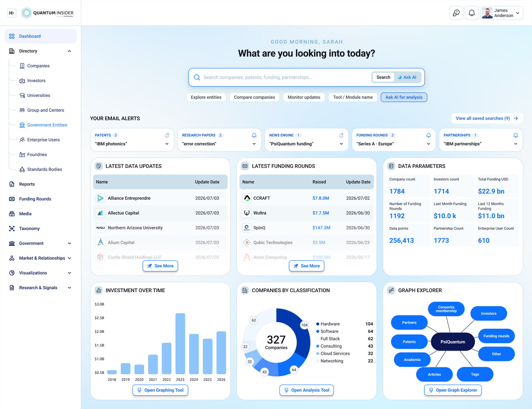
Task: Collapse the Directory section
Action: pyautogui.click(x=69, y=51)
